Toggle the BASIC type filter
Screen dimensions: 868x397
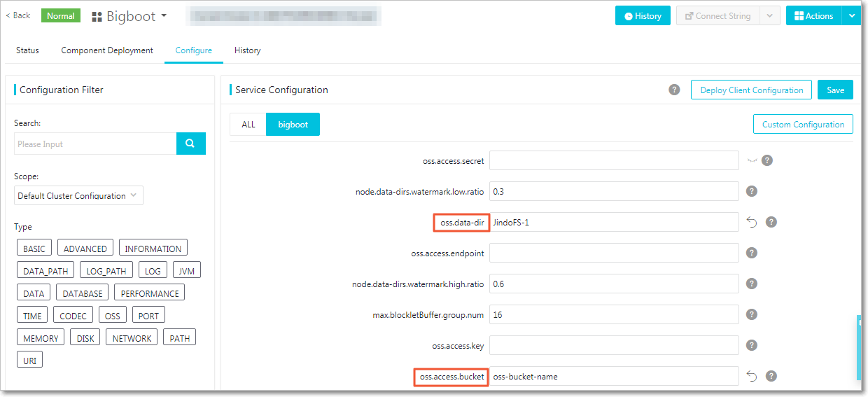pyautogui.click(x=34, y=249)
